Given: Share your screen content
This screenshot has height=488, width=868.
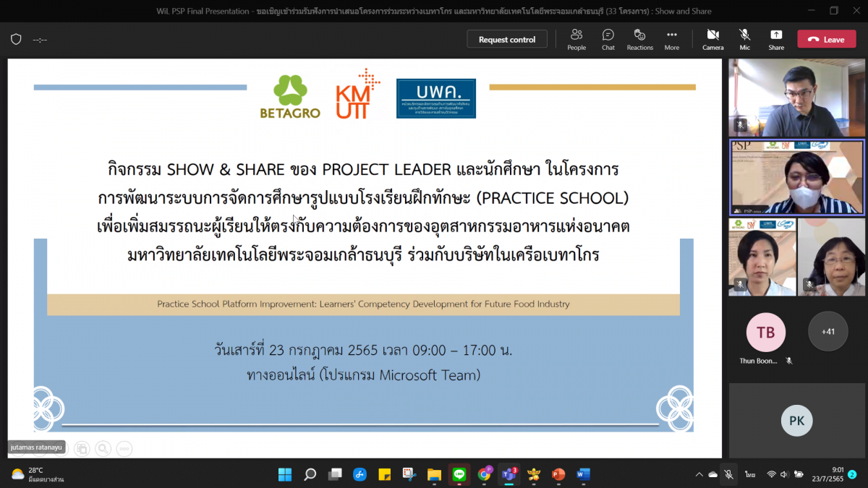Looking at the screenshot, I should pos(776,39).
